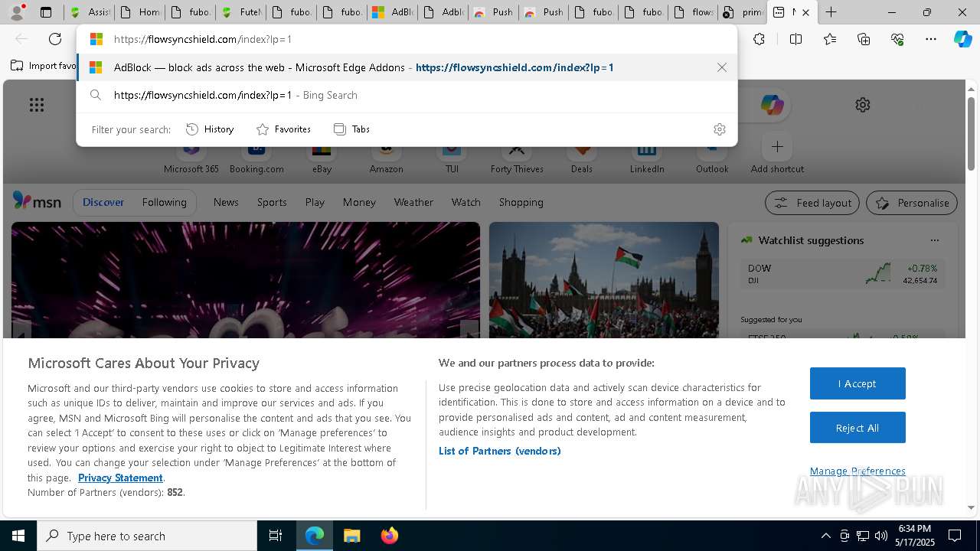The width and height of the screenshot is (980, 551).
Task: Open the Edge profile icon
Action: coord(16,12)
